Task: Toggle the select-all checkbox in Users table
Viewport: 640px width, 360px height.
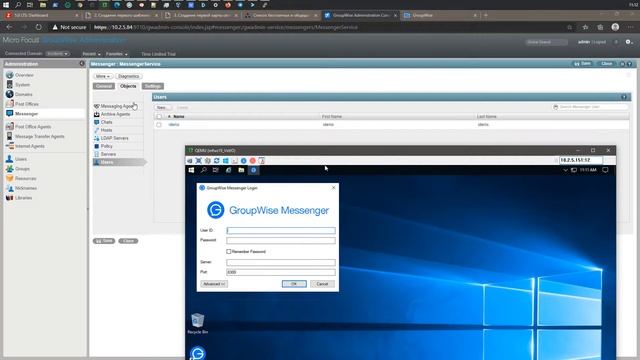Action: click(x=159, y=117)
